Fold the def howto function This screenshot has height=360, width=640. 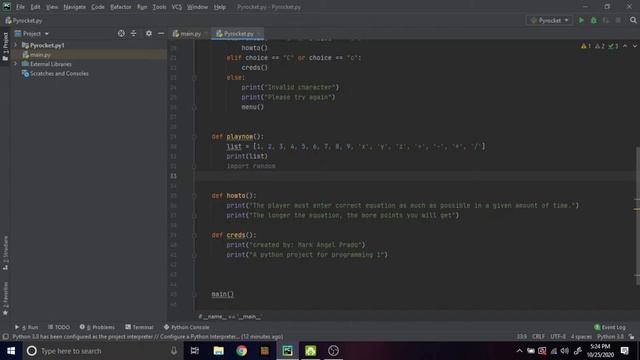click(x=194, y=196)
